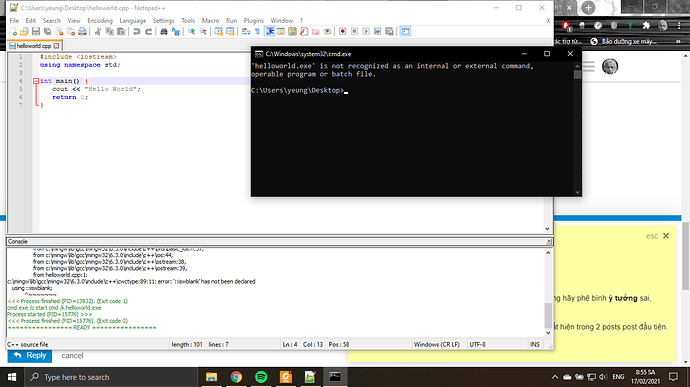Screen dimensions: 690x387
Task: Click the editor scroll-down arrow
Action: 547,229
